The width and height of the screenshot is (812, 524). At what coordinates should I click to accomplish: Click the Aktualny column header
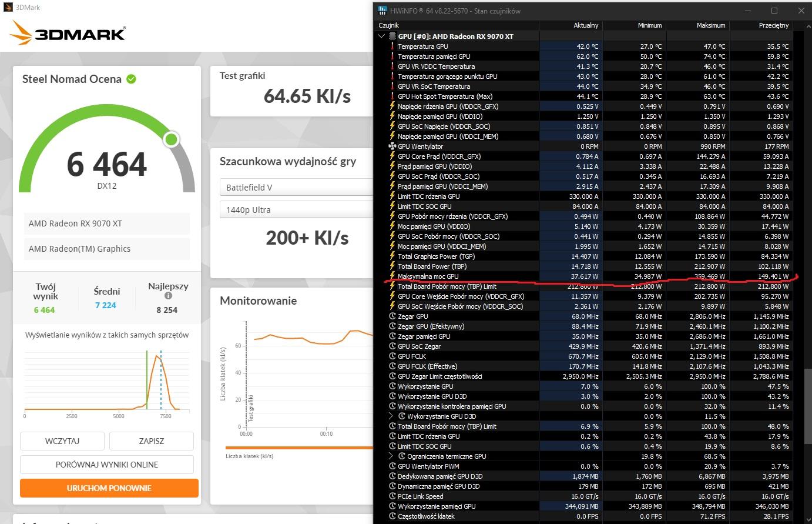tap(571, 25)
